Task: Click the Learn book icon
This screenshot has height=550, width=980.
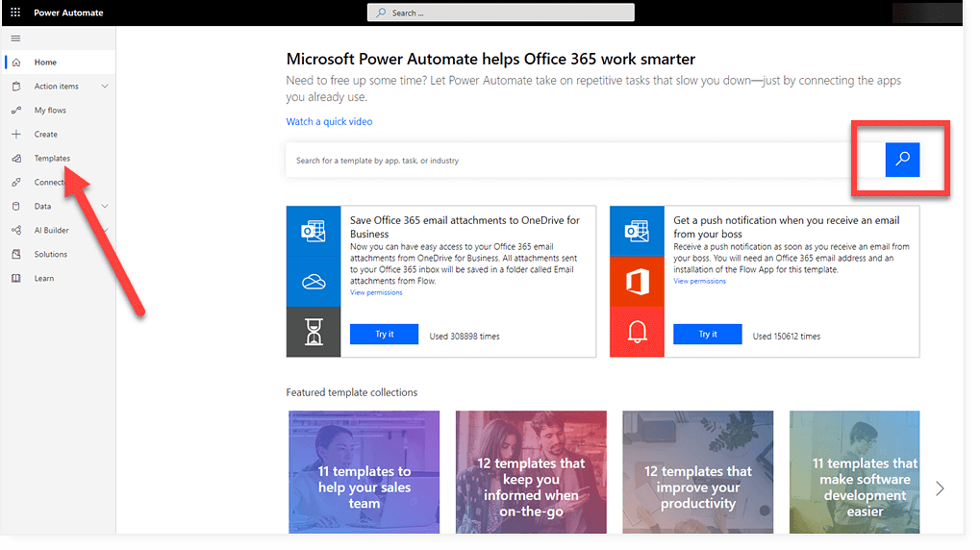Action: tap(16, 278)
